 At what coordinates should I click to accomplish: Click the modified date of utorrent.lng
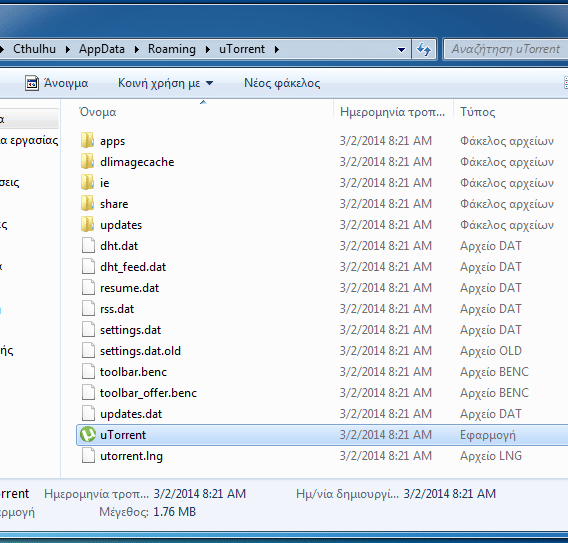coord(386,456)
